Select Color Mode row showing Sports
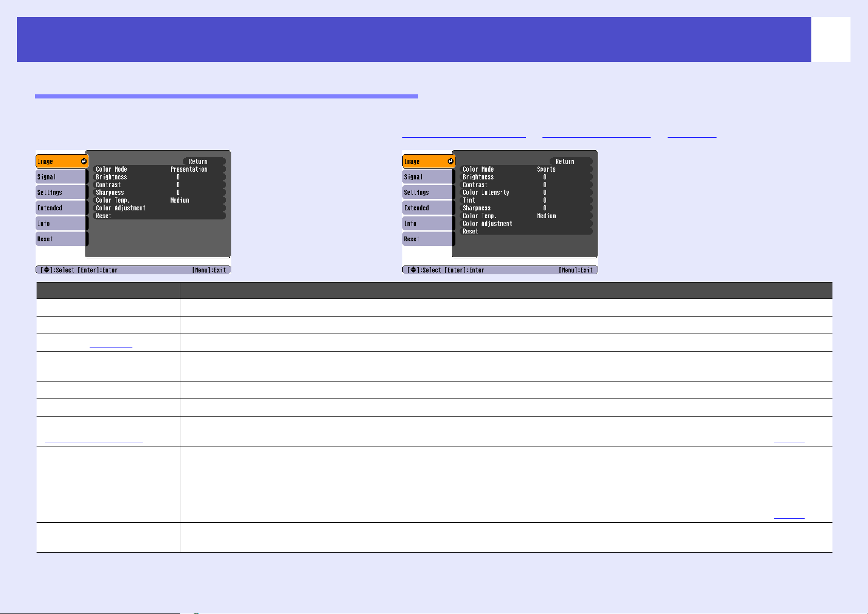This screenshot has width=868, height=614. click(x=526, y=169)
